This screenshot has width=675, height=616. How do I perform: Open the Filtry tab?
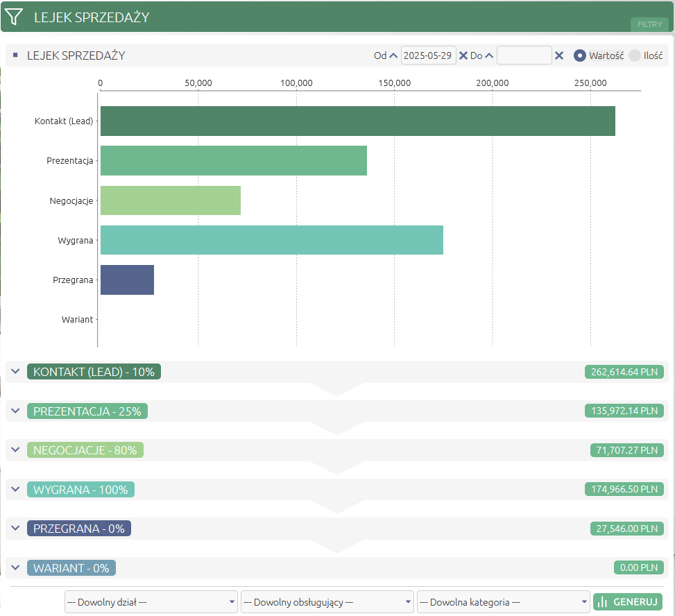649,24
